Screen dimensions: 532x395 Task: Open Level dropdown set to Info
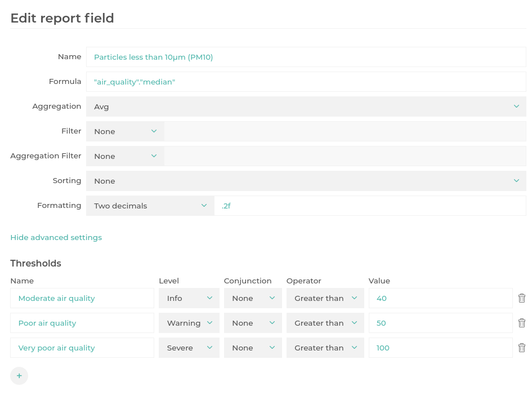189,298
